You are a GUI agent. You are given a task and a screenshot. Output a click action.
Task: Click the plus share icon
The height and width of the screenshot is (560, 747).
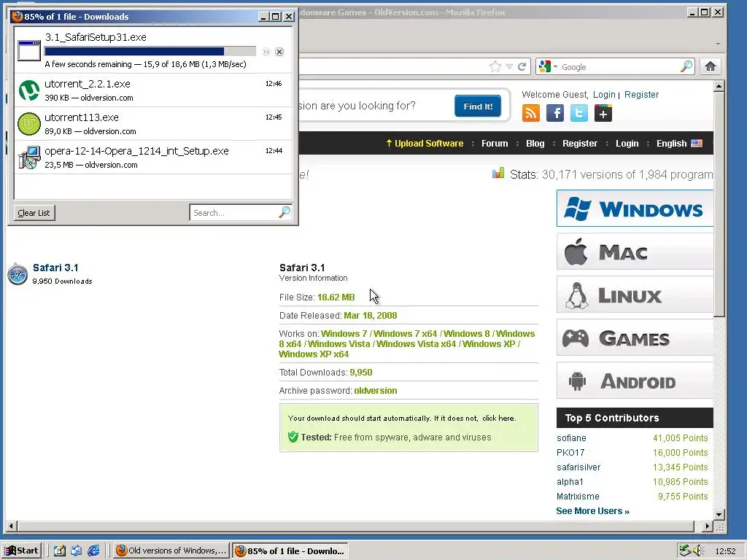[x=603, y=113]
